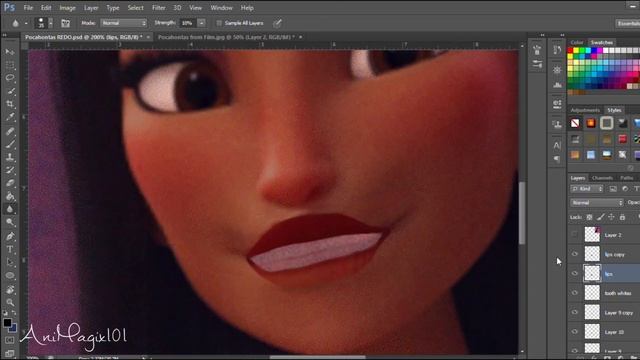
Task: Select the Ellipse shape tool
Action: coord(10,276)
